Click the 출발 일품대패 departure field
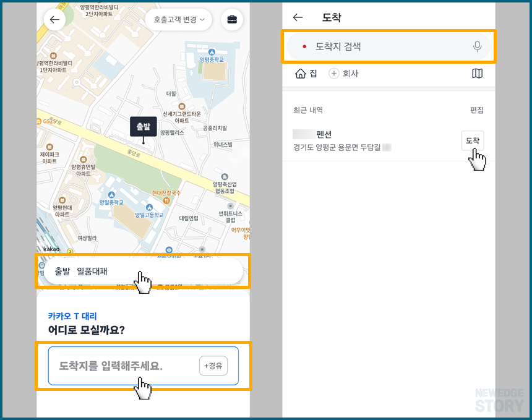 [142, 271]
